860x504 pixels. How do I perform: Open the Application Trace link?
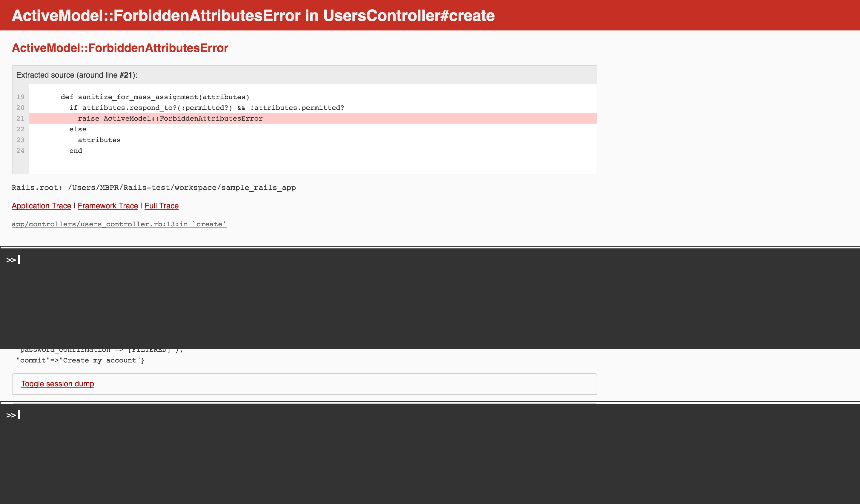[41, 206]
